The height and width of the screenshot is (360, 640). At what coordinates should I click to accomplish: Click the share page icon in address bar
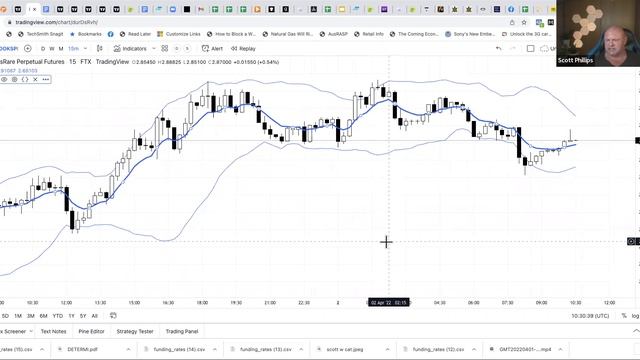point(512,22)
